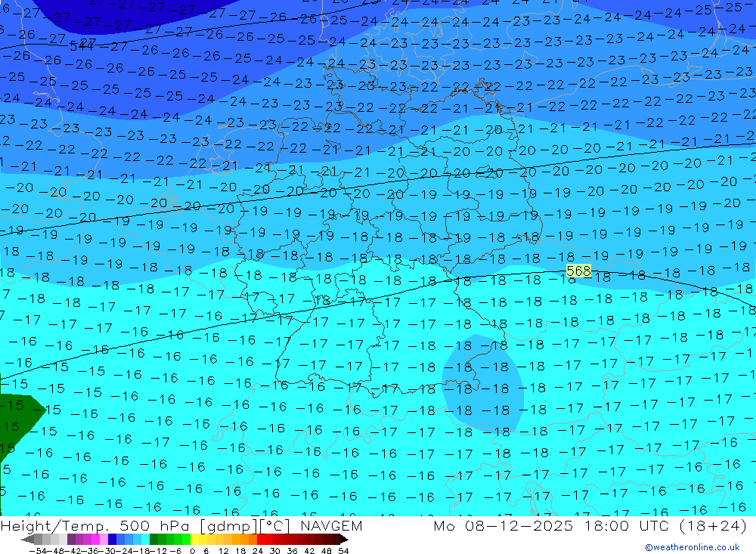
Task: Click the '0' label on the legend scale
Action: (x=193, y=551)
